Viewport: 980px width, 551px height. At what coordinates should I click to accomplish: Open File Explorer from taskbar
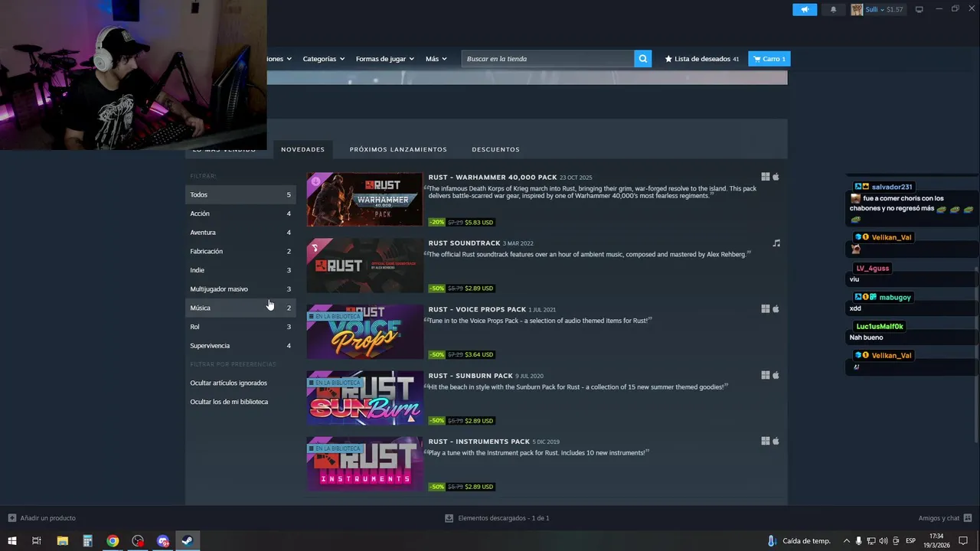click(x=62, y=541)
